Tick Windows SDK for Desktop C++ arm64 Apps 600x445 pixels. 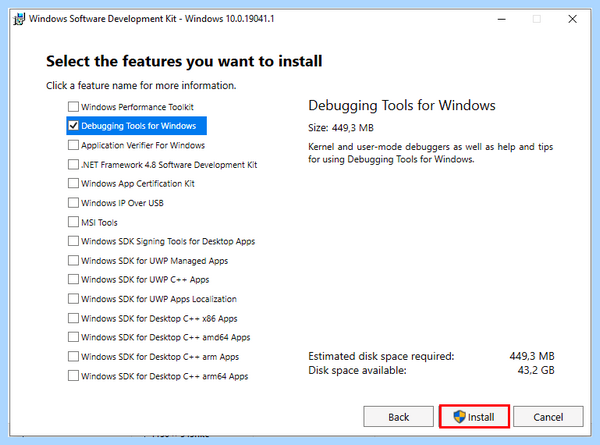[x=73, y=376]
